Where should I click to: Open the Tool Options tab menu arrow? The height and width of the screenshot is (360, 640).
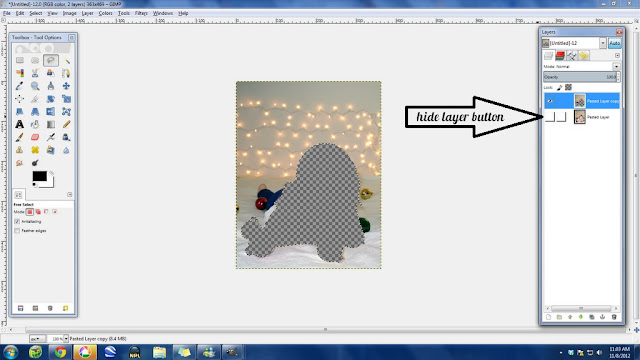point(69,195)
